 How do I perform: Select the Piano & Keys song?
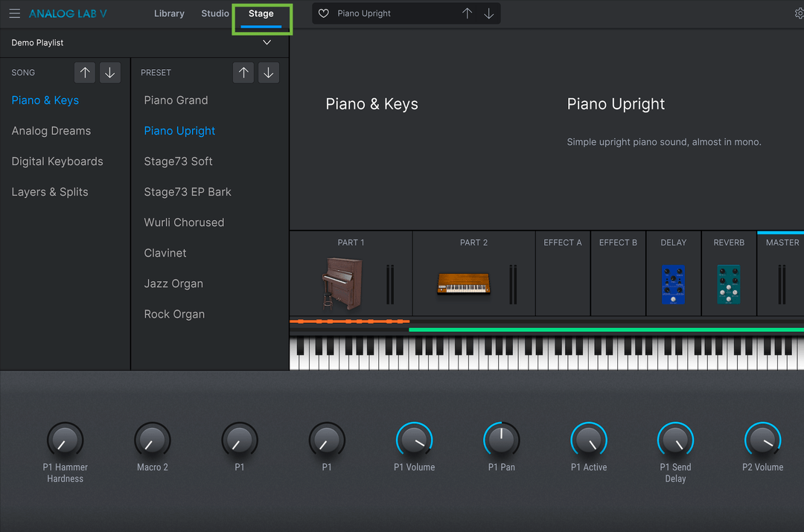click(x=45, y=100)
